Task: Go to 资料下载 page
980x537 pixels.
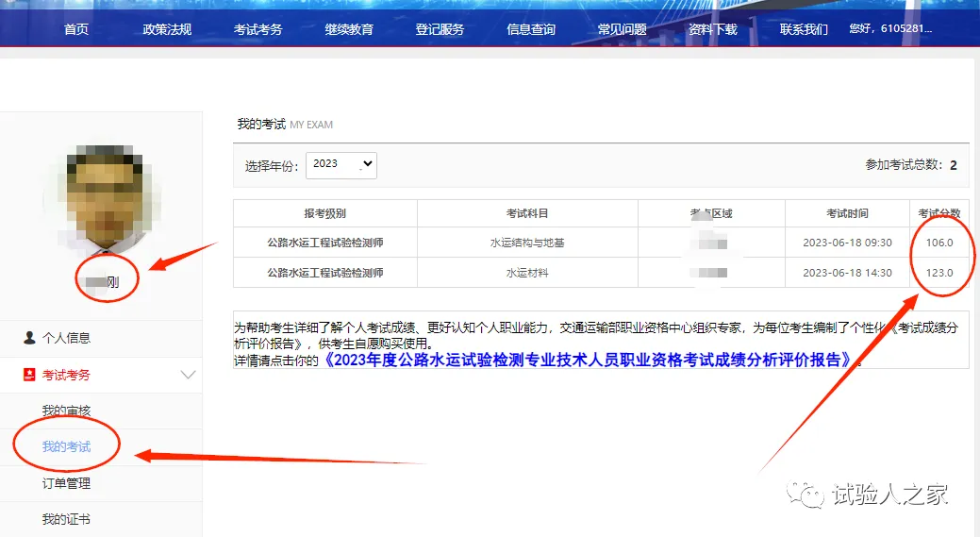Action: (712, 29)
